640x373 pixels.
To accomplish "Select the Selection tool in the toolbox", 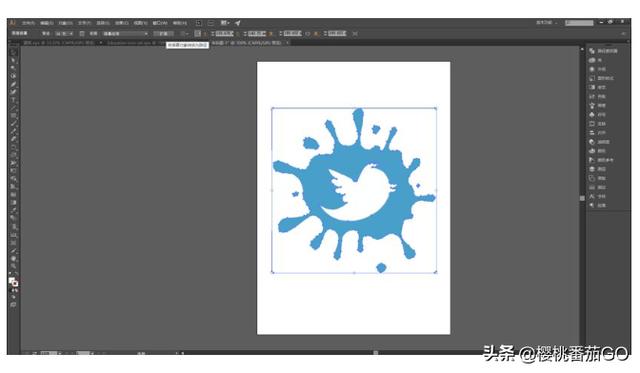I will click(13, 53).
